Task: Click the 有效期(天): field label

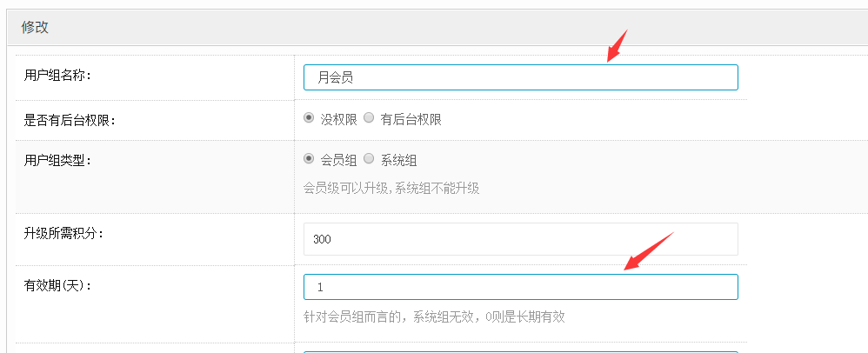Action: (x=58, y=284)
